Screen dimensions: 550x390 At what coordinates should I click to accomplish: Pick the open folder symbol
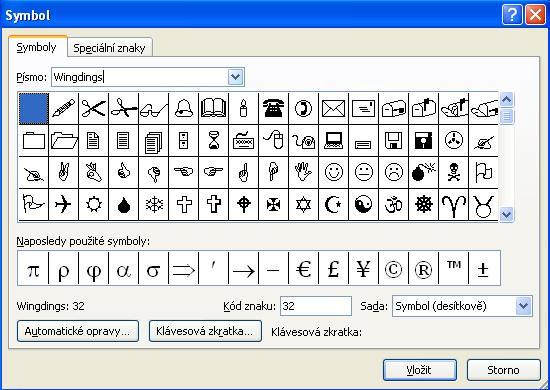[x=63, y=141]
